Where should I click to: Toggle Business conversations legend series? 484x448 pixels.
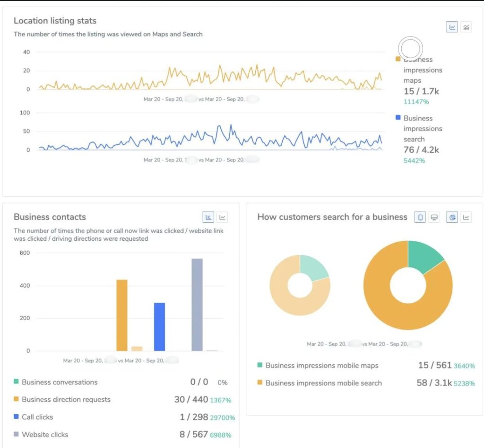pos(60,382)
